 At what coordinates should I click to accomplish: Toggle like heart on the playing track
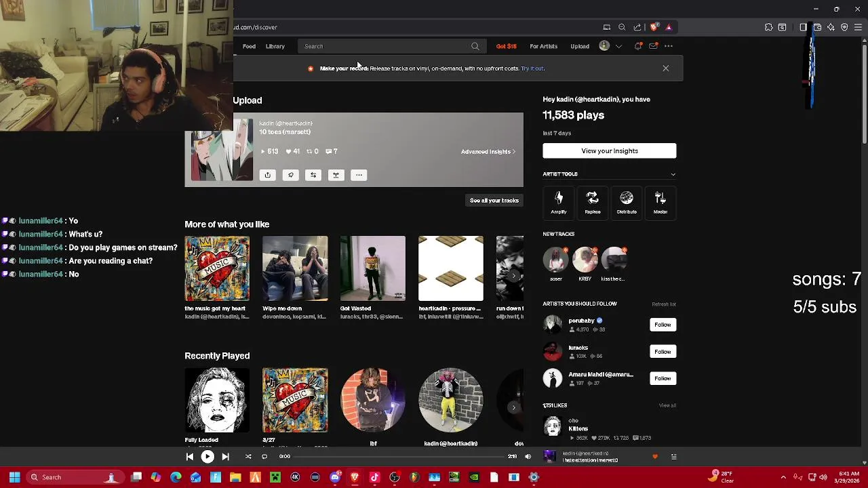654,457
